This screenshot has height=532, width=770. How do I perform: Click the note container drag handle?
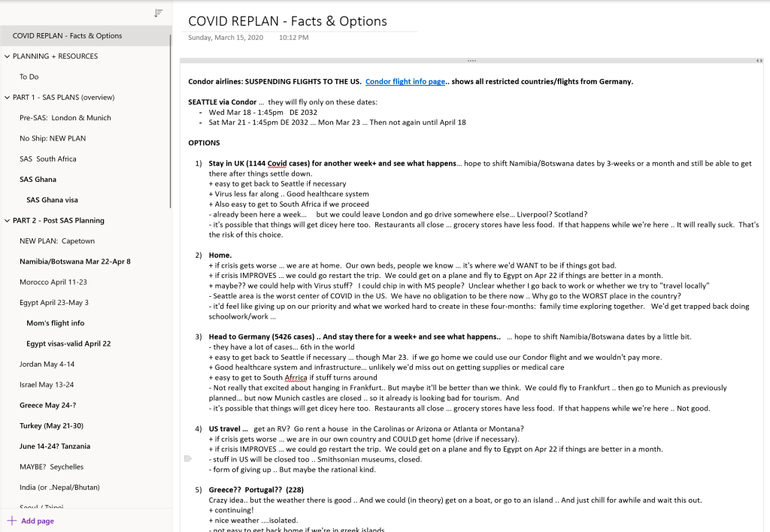471,60
